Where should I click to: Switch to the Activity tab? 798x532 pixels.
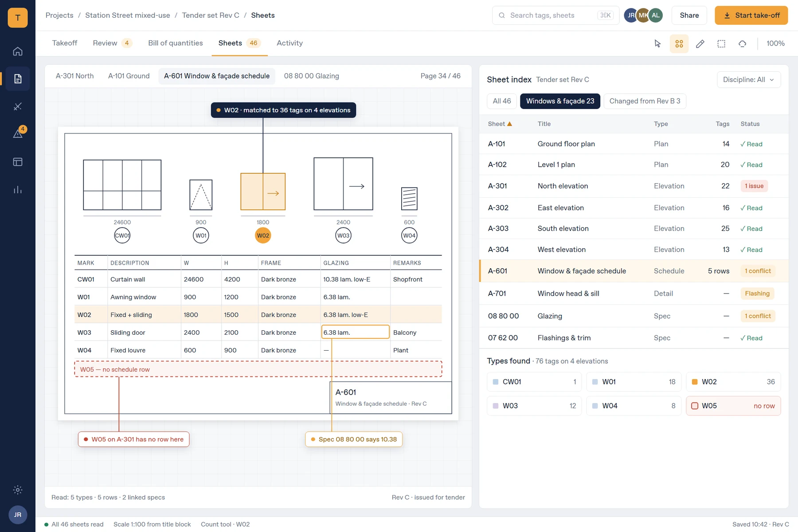point(289,43)
